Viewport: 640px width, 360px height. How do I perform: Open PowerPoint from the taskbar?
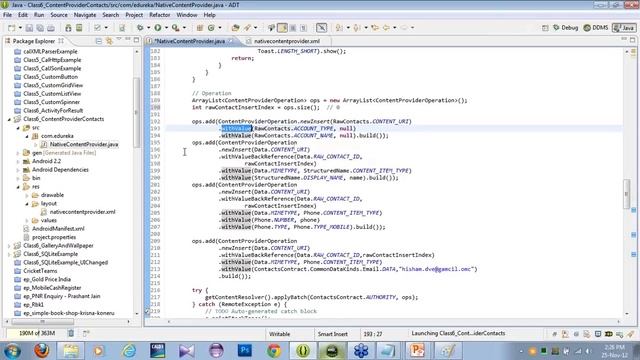click(418, 350)
